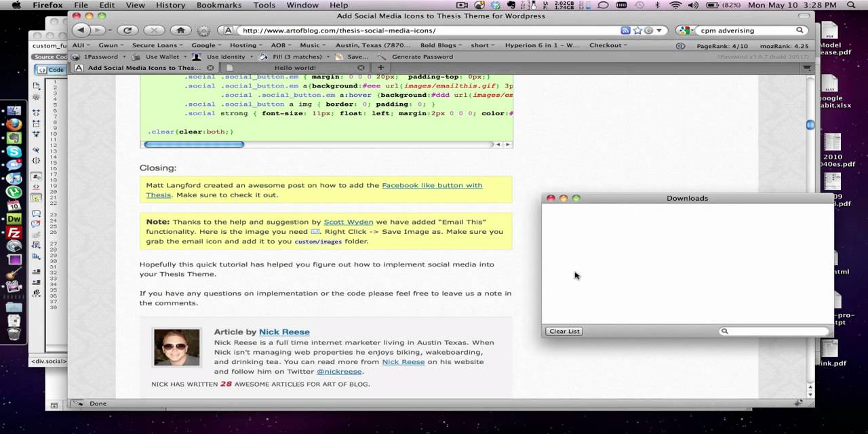
Task: Open the Firefox application menu
Action: point(46,5)
